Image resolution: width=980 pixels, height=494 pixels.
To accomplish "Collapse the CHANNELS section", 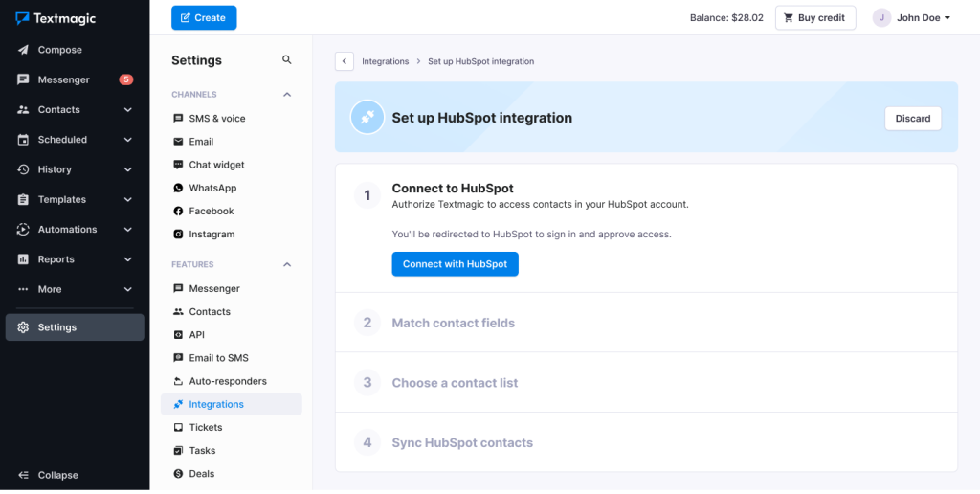I will (x=287, y=95).
